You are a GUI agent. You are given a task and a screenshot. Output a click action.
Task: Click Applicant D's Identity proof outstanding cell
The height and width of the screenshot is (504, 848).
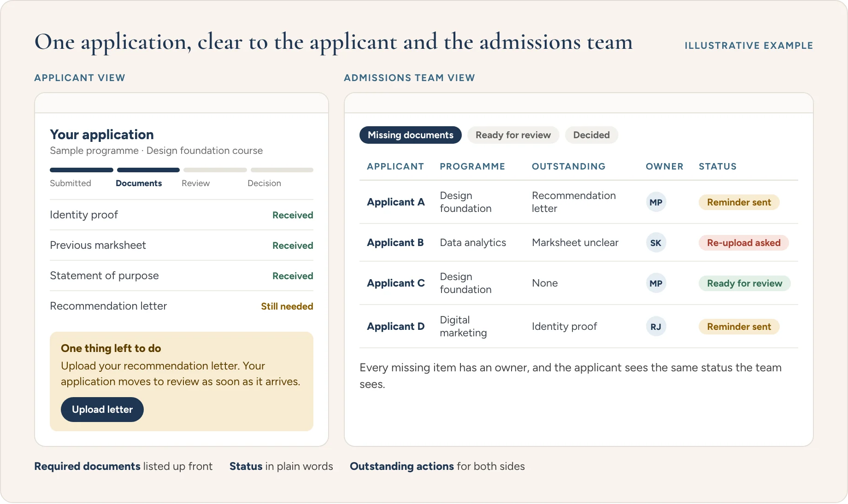(x=564, y=327)
